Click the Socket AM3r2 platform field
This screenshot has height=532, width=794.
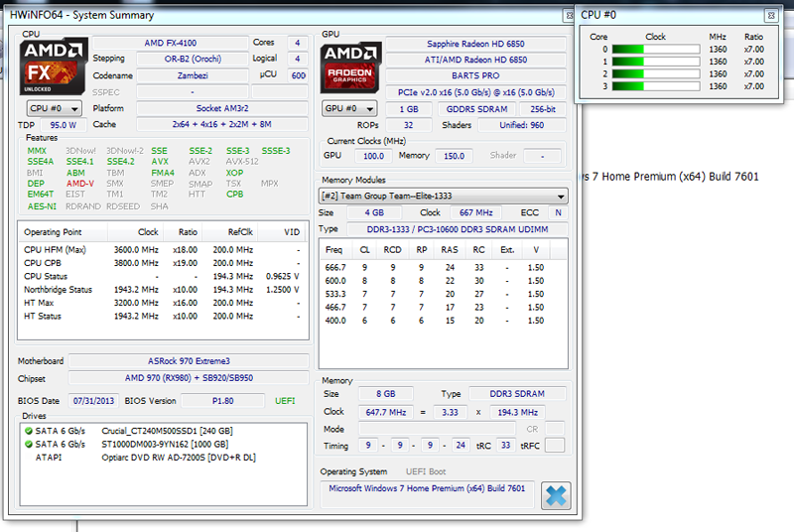pyautogui.click(x=222, y=108)
